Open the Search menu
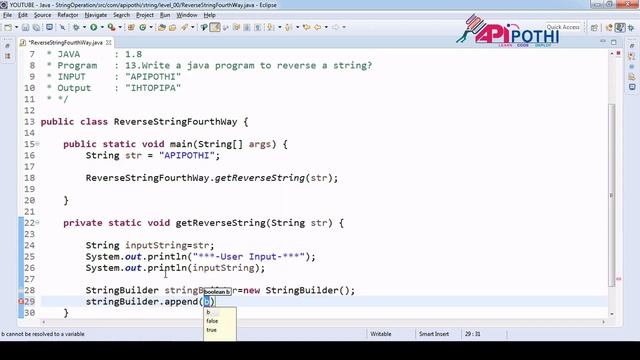This screenshot has width=640, height=360. [121, 15]
